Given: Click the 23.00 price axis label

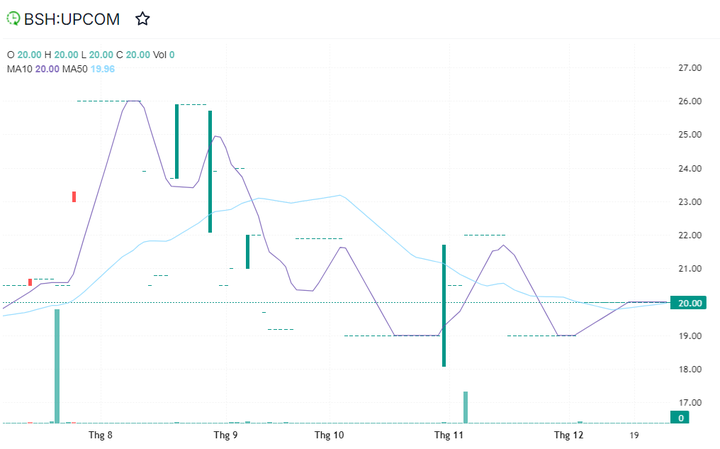Looking at the screenshot, I should (690, 202).
